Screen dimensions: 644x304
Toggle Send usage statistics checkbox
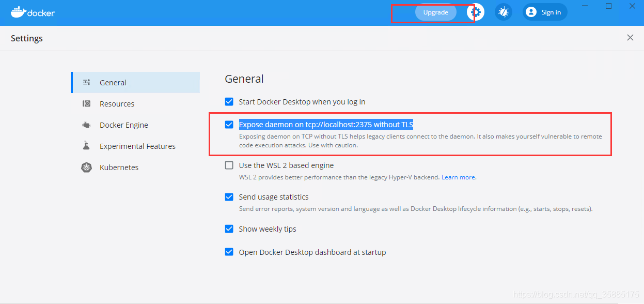(229, 197)
